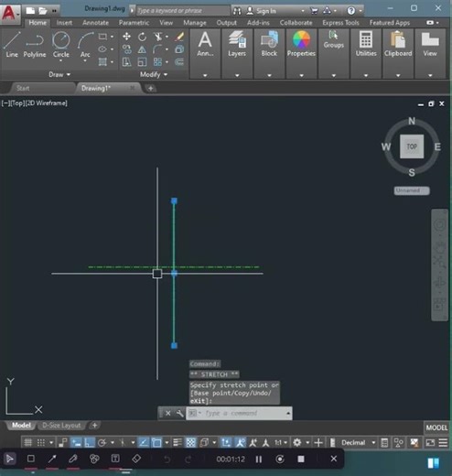Choose the Rectangle tool in Draw panel
The image size is (452, 476).
pos(102,37)
